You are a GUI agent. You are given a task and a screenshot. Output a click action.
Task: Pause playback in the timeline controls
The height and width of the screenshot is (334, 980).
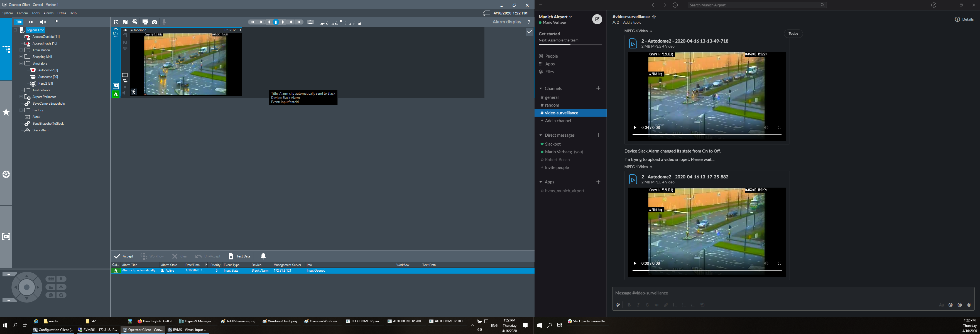click(x=276, y=22)
